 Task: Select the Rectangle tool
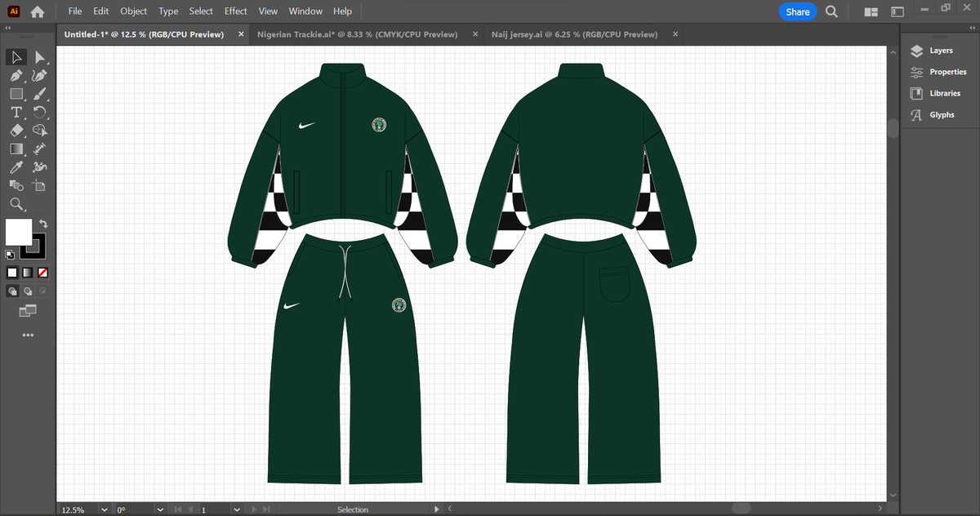(16, 94)
